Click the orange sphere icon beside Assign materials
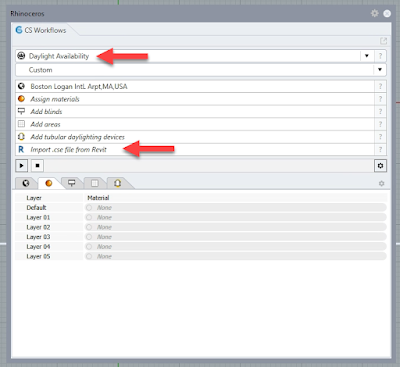Image resolution: width=400 pixels, height=367 pixels. point(21,99)
